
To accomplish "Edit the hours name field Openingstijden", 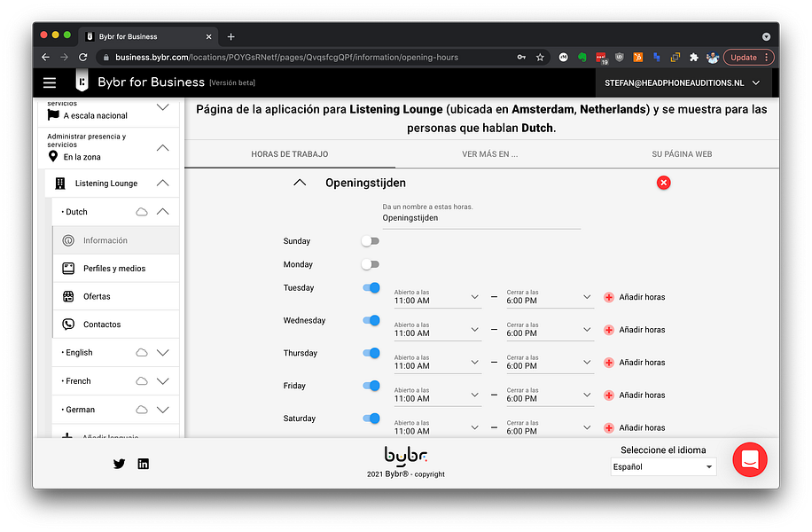I will point(481,218).
